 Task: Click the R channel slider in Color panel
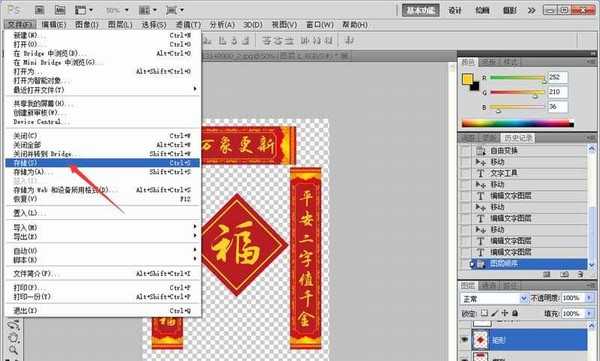518,78
